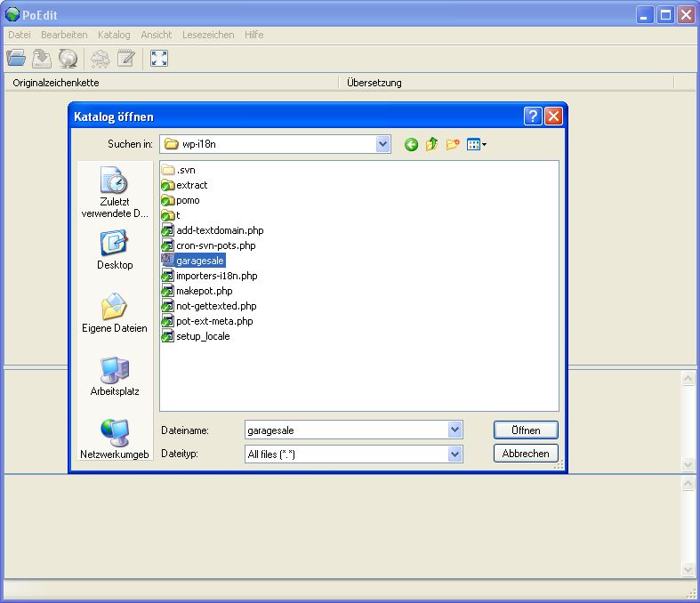Expand the Suchen in folder dropdown
Screen dimensions: 700x603
pos(382,144)
